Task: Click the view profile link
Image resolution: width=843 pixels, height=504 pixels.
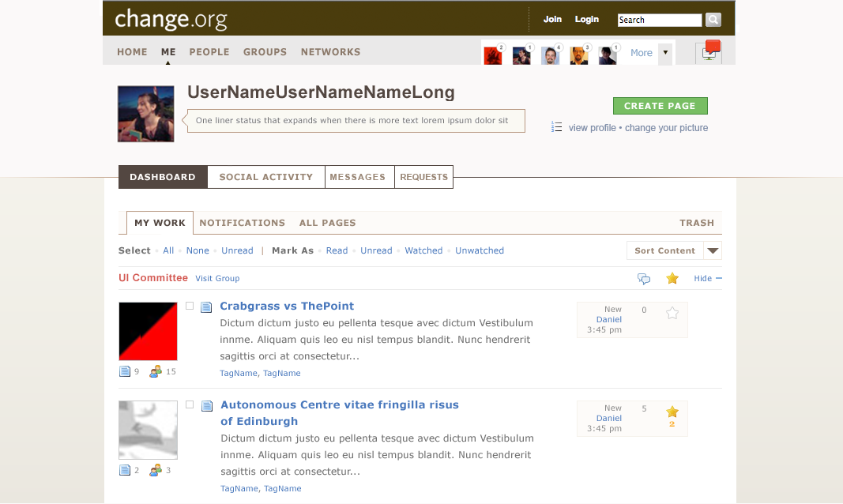Action: coord(593,128)
